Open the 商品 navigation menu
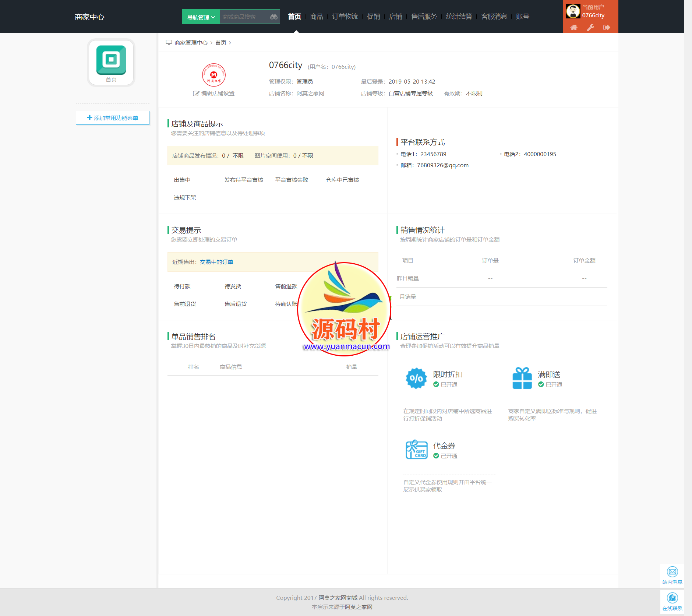The height and width of the screenshot is (616, 692). pyautogui.click(x=316, y=17)
